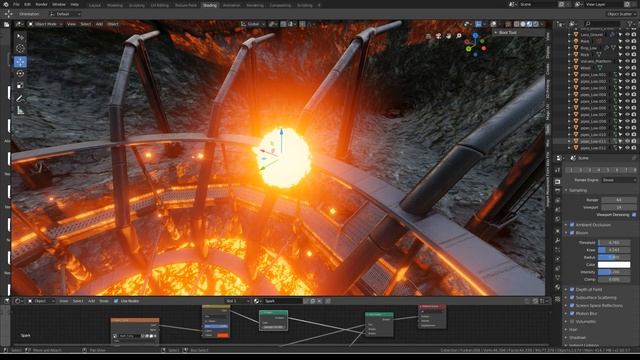Disable the Bloom checkbox
Image resolution: width=640 pixels, height=360 pixels.
(572, 233)
